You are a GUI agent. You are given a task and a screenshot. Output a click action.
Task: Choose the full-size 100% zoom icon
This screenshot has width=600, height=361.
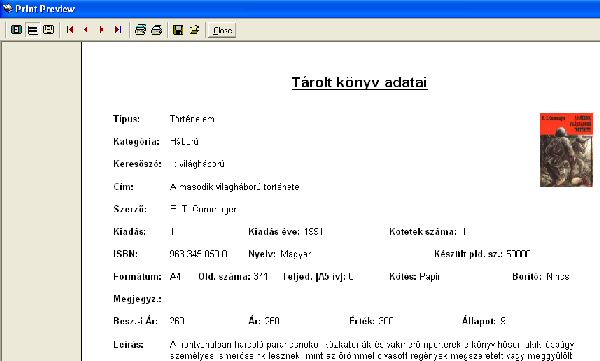pos(33,29)
